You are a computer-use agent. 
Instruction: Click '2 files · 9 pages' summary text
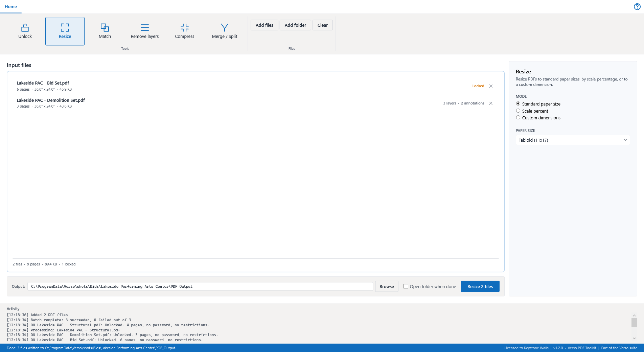click(26, 264)
